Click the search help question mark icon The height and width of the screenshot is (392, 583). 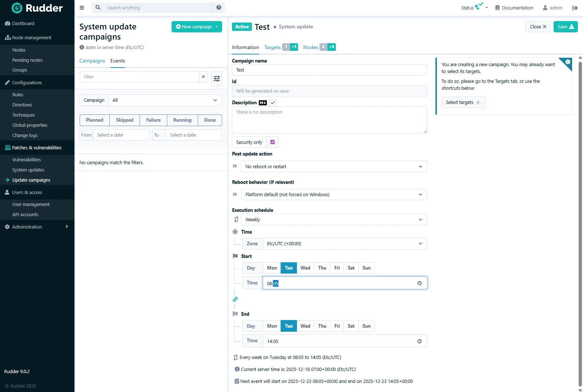(218, 8)
